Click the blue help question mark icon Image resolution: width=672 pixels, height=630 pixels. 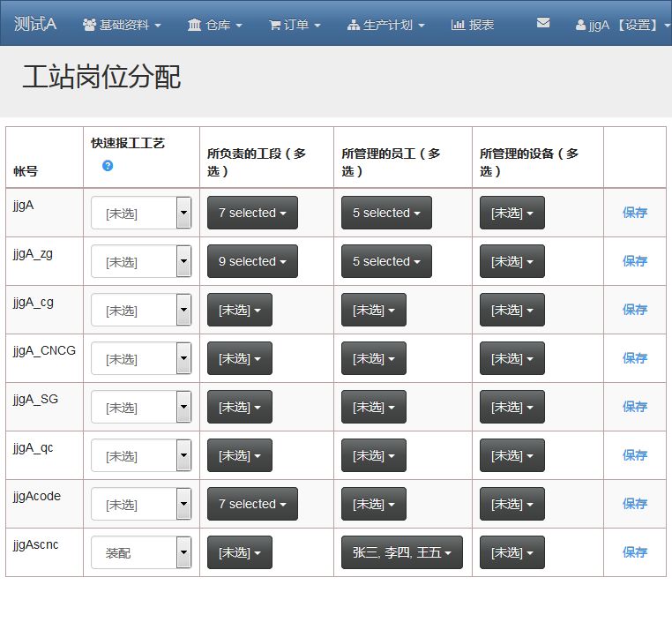108,165
